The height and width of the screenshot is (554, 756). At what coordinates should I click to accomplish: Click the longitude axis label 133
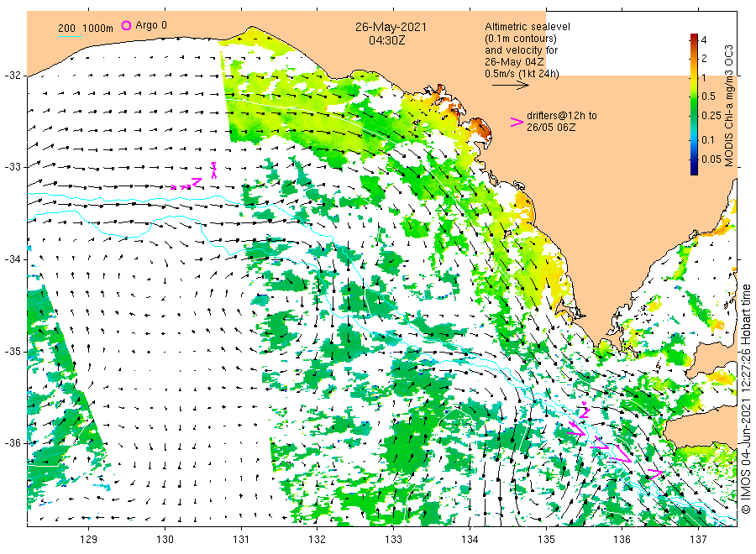[x=393, y=539]
